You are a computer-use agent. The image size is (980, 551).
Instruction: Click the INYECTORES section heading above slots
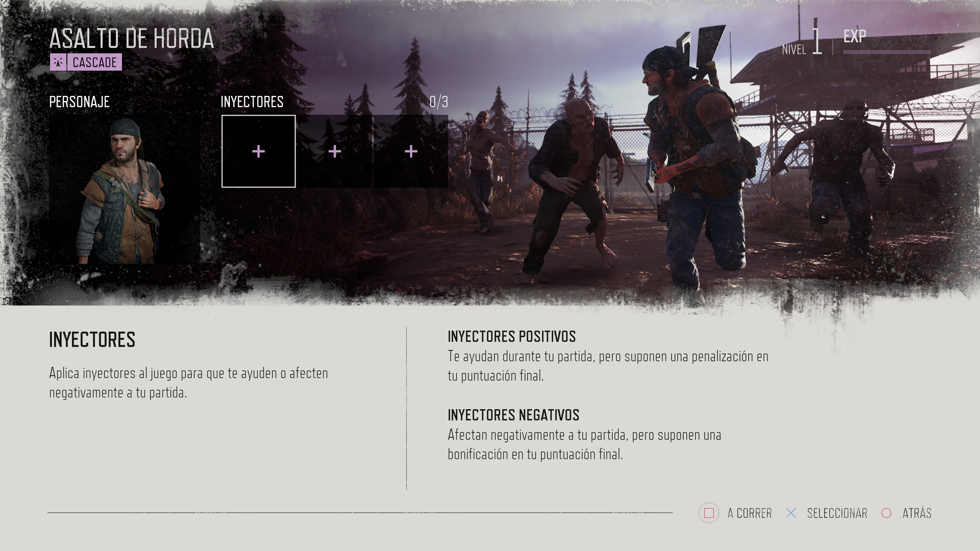(x=252, y=102)
